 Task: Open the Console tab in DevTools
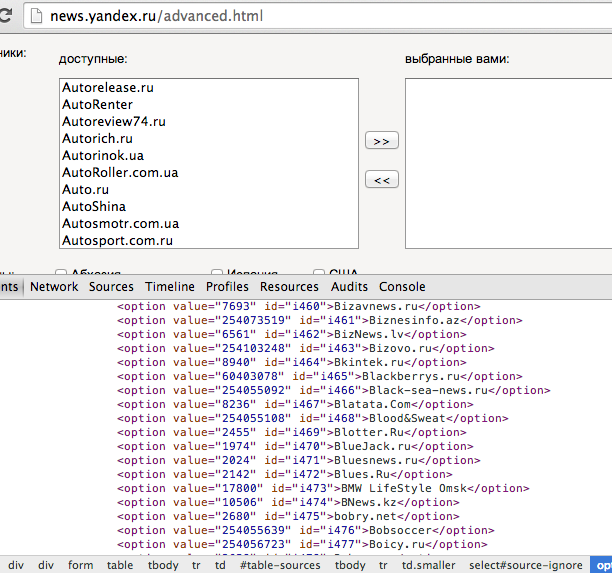[402, 287]
